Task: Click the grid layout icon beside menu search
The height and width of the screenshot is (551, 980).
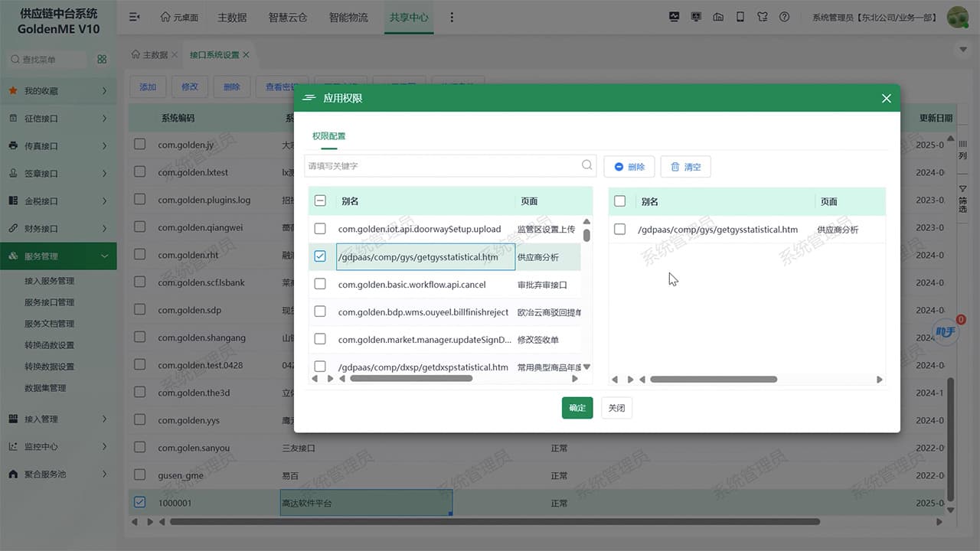Action: (102, 60)
